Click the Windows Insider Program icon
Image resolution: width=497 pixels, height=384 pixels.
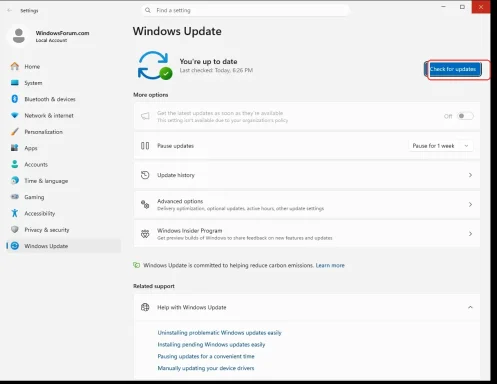(145, 234)
